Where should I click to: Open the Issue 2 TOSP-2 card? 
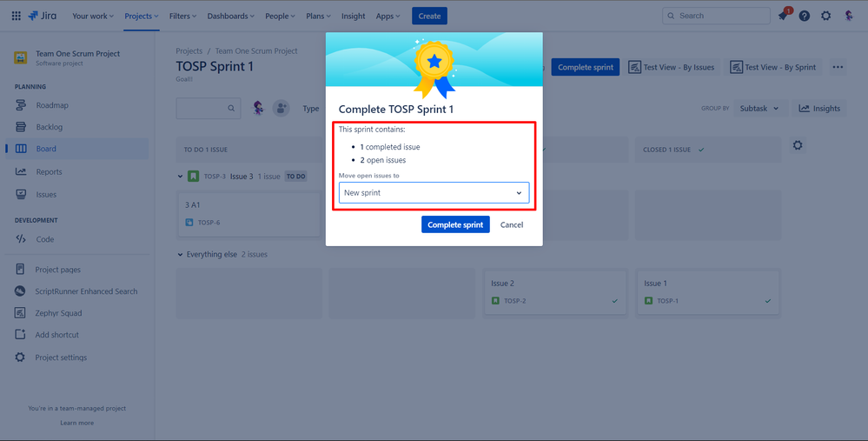pyautogui.click(x=555, y=292)
